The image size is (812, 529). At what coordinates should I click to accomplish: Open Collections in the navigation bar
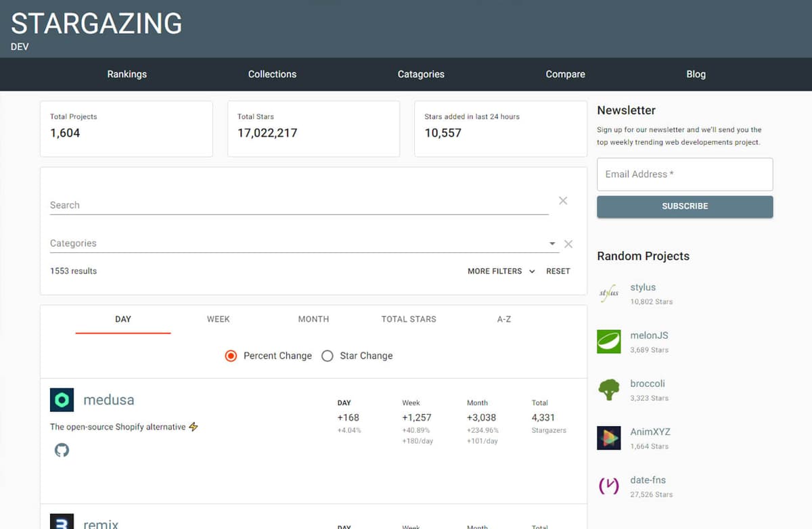272,74
